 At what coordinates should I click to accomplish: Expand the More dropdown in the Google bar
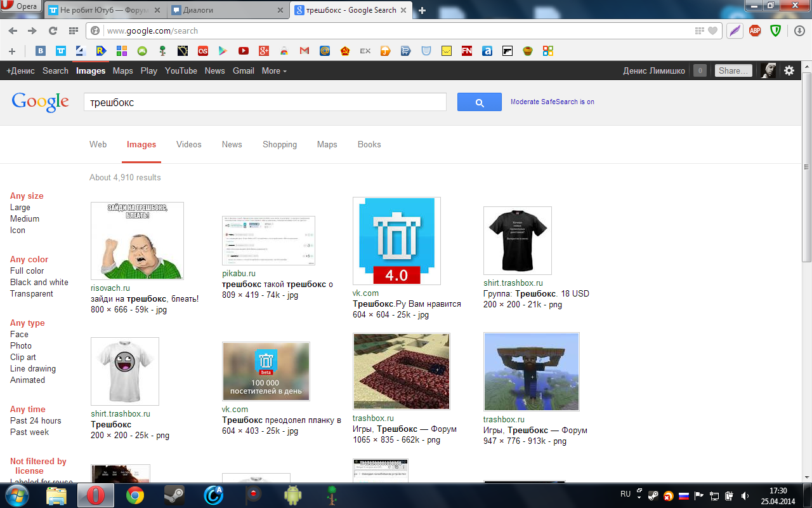pos(274,70)
